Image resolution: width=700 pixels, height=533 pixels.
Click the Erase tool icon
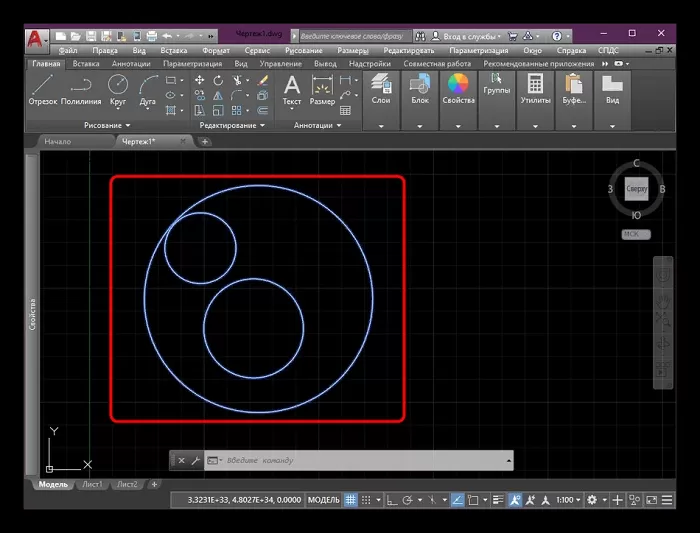[x=263, y=80]
